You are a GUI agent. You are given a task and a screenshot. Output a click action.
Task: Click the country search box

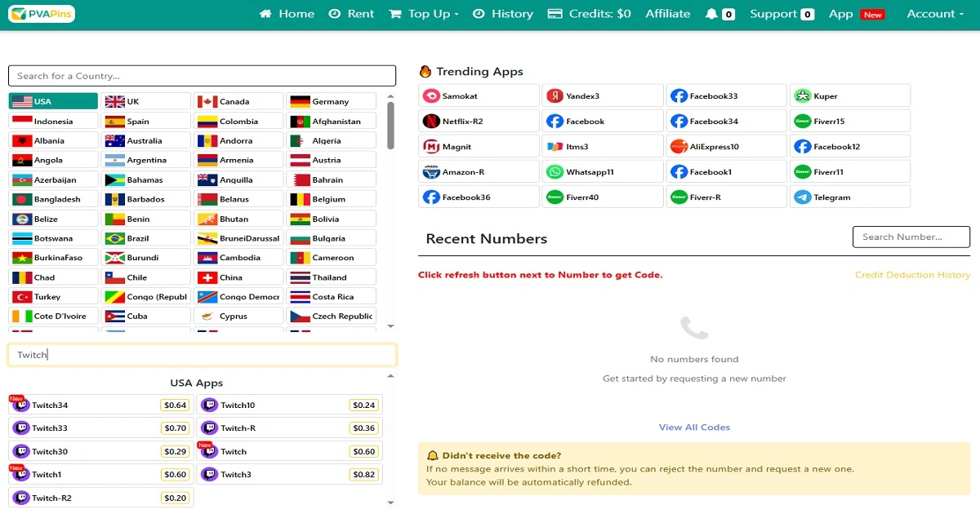202,76
